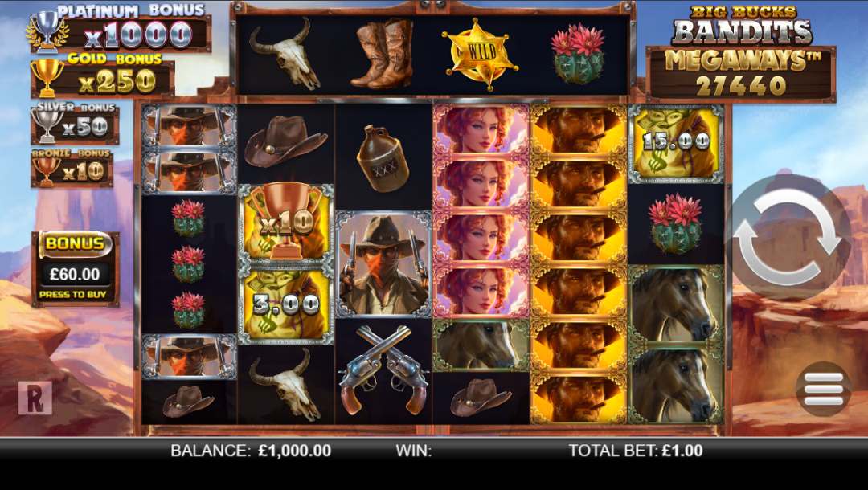Click the Balance £1,000.00 display

[251, 451]
